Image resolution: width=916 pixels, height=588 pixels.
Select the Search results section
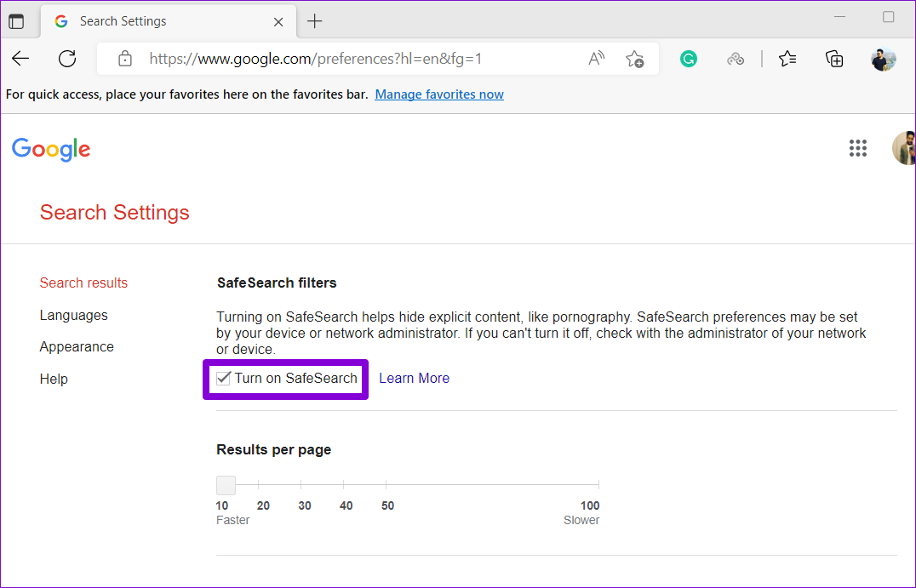point(83,283)
